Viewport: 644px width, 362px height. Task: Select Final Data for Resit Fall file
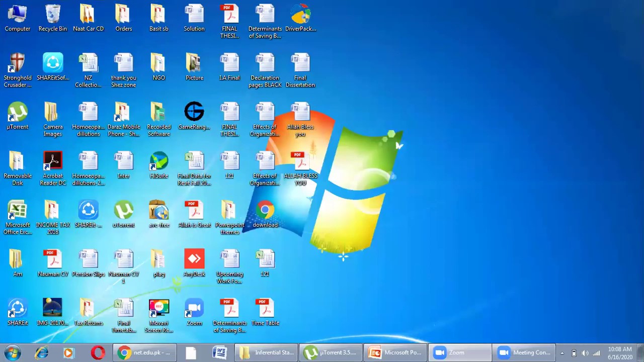pos(194,168)
